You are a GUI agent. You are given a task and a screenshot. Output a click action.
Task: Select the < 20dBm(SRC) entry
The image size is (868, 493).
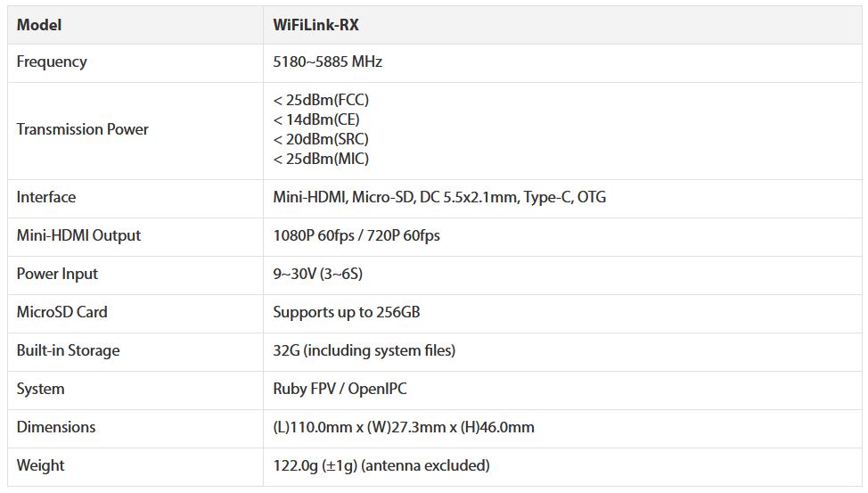point(321,139)
